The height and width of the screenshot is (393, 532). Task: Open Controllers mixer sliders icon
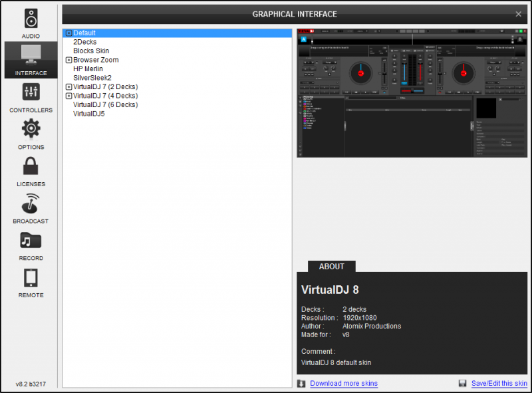coord(31,92)
